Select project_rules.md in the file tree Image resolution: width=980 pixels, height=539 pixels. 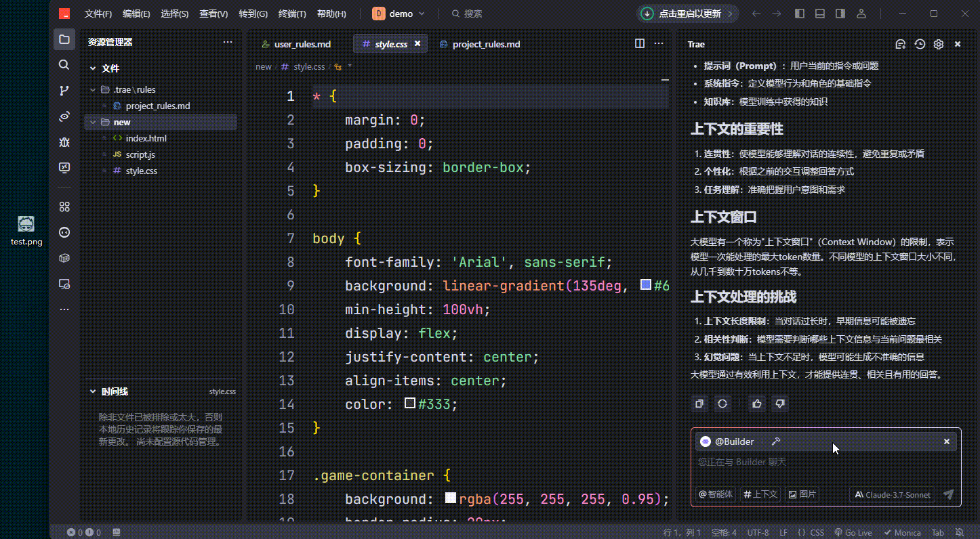159,106
